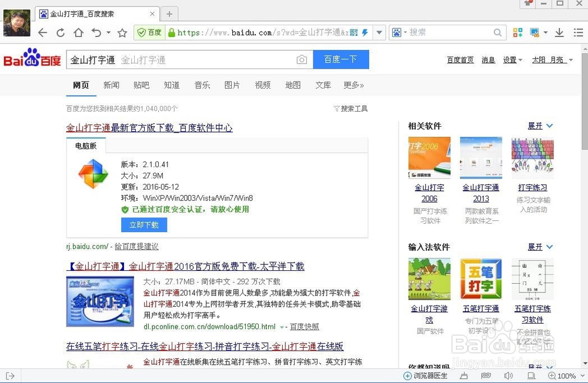The image size is (588, 383).
Task: Open the 太平洋下载 金山打字通2016 result
Action: [x=185, y=267]
